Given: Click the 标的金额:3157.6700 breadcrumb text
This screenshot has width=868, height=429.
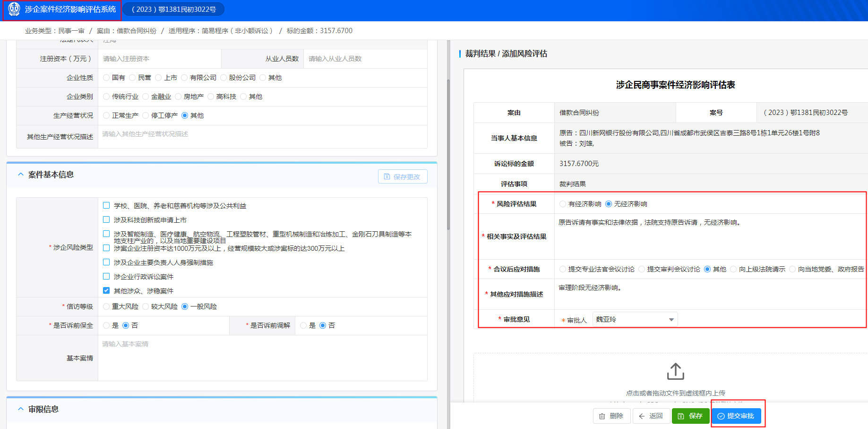Looking at the screenshot, I should pos(319,31).
